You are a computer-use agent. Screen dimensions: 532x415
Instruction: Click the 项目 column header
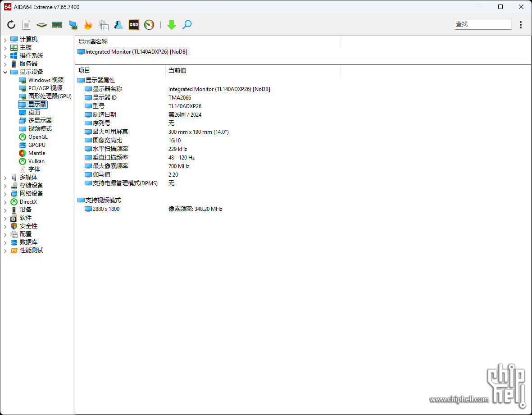(120, 70)
